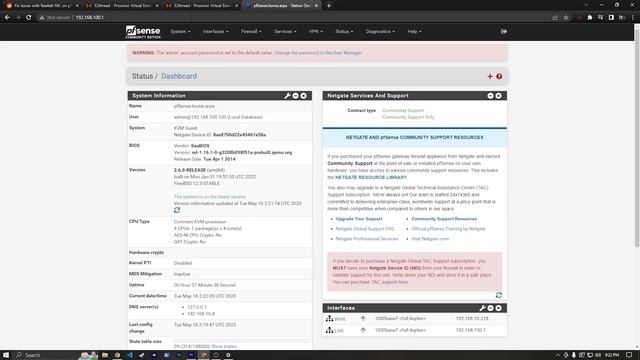The height and width of the screenshot is (360, 640).
Task: Click the WAN interface network icon
Action: (x=329, y=318)
